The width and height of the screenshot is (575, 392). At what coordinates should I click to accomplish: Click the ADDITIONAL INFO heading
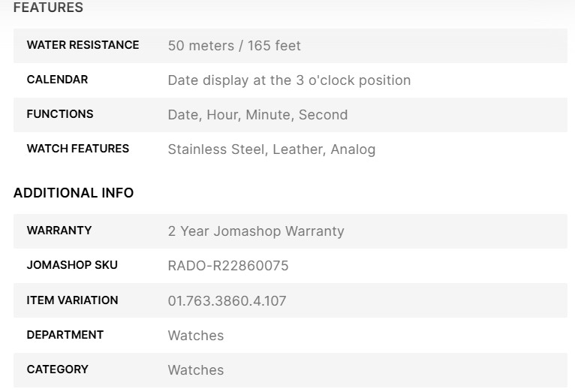[x=74, y=193]
